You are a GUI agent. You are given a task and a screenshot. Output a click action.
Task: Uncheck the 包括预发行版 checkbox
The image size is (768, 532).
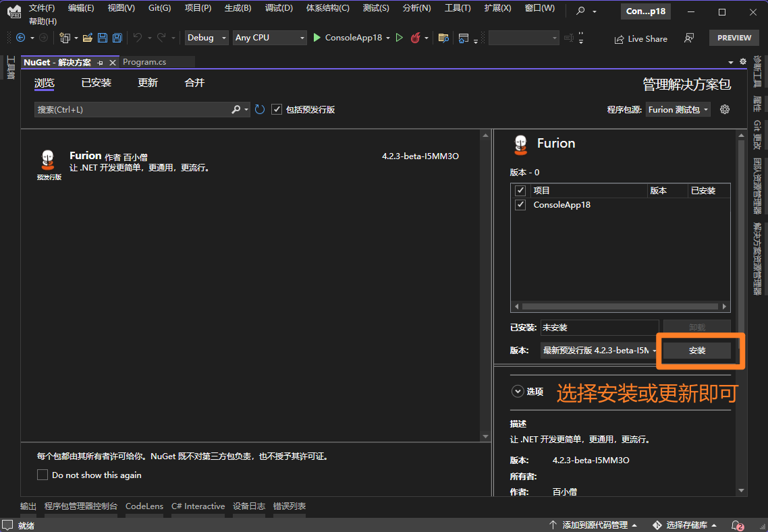(x=277, y=109)
